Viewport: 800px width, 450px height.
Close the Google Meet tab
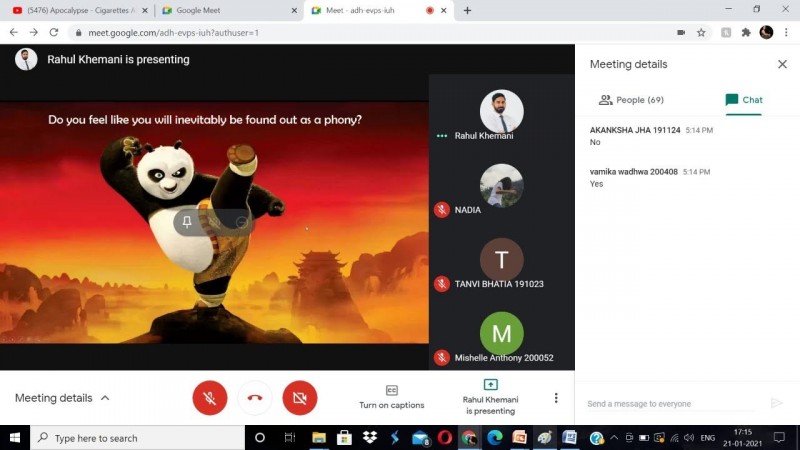click(294, 10)
